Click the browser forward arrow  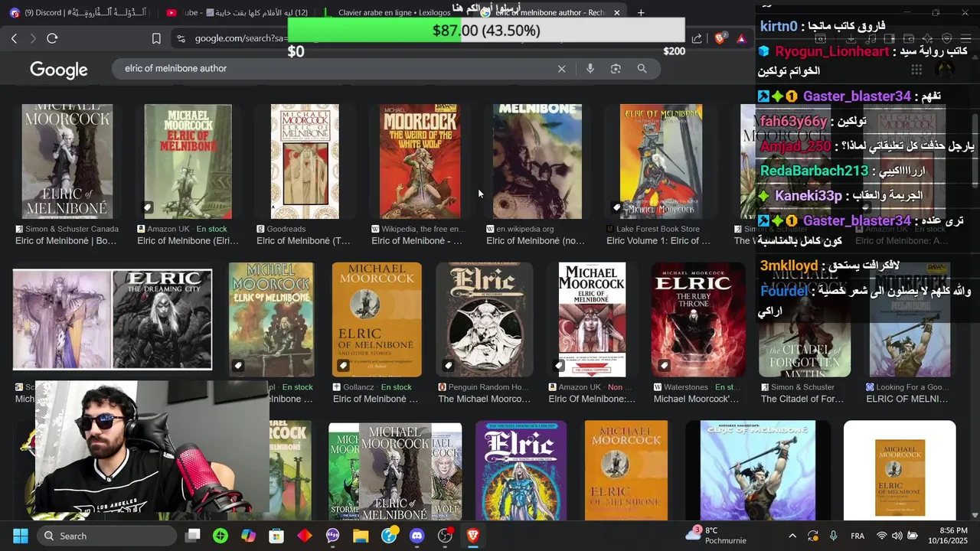click(33, 38)
